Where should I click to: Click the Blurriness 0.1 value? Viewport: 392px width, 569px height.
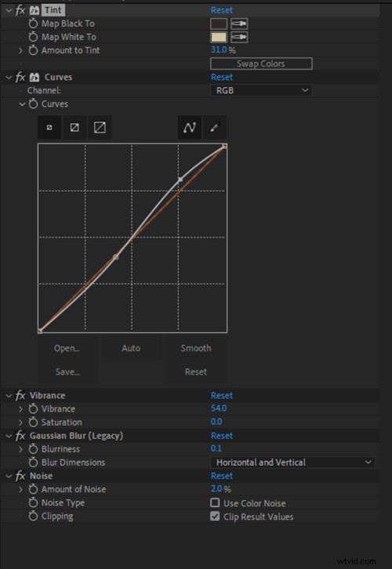[x=216, y=448]
